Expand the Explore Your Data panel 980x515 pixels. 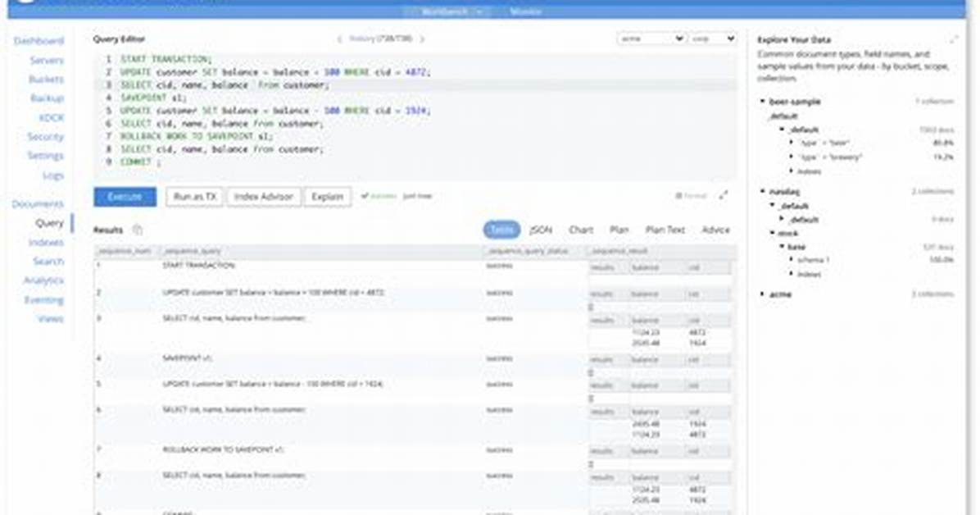pos(954,39)
